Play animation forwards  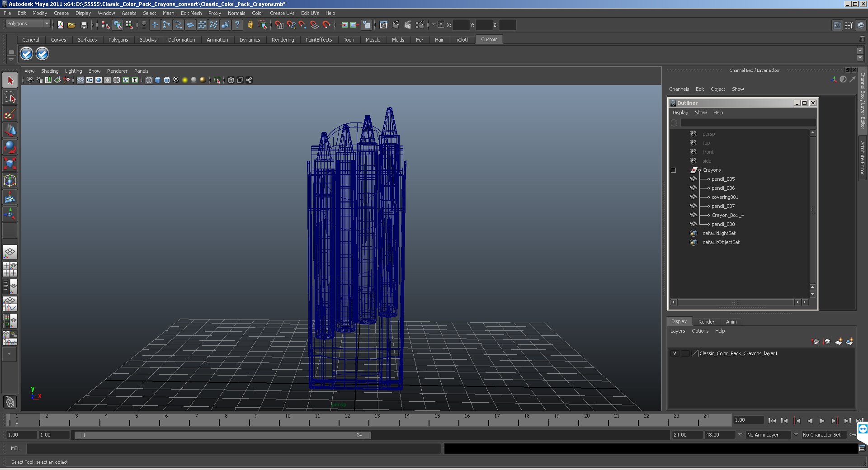[822, 421]
